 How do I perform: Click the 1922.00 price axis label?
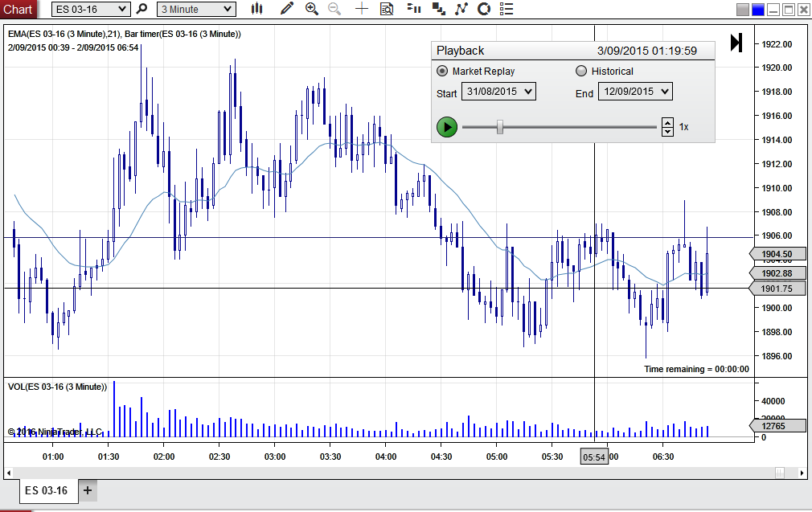click(x=777, y=44)
